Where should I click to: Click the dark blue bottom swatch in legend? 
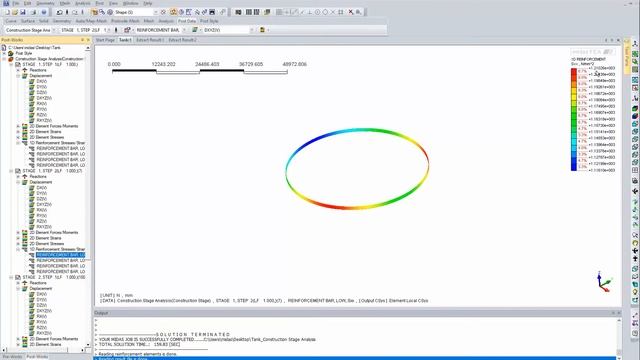click(x=574, y=167)
